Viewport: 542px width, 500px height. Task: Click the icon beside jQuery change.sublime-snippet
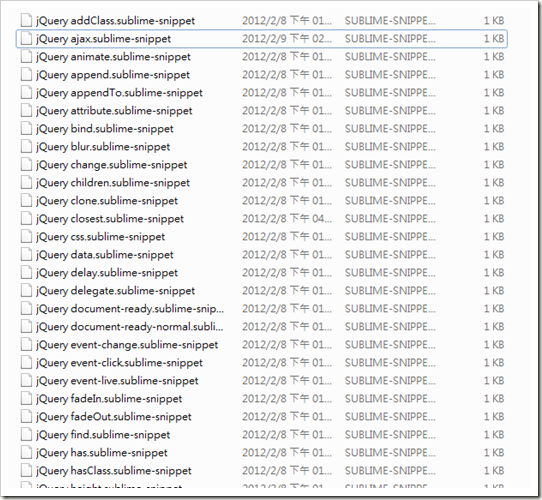coord(27,164)
